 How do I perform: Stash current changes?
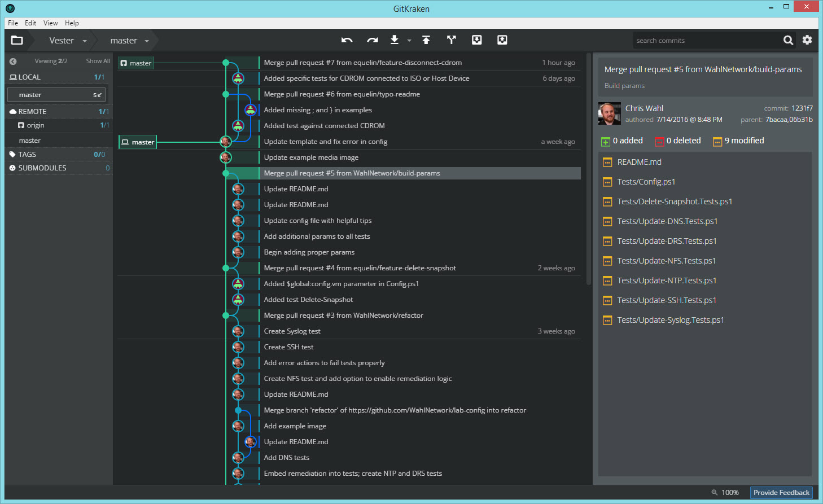point(477,40)
